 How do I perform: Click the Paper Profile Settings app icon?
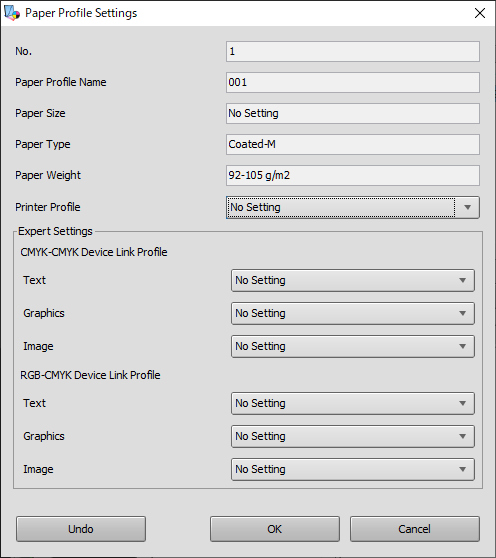click(x=12, y=13)
